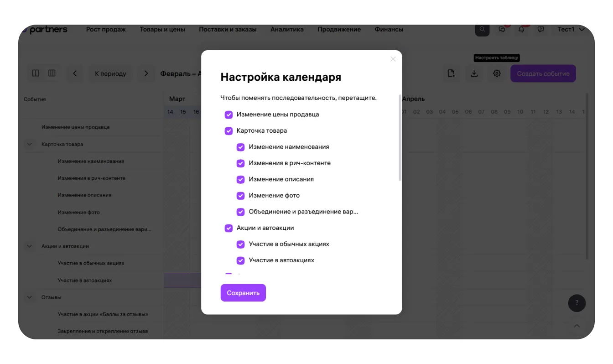This screenshot has width=613, height=364.
Task: Open the Финансы menu
Action: (389, 30)
